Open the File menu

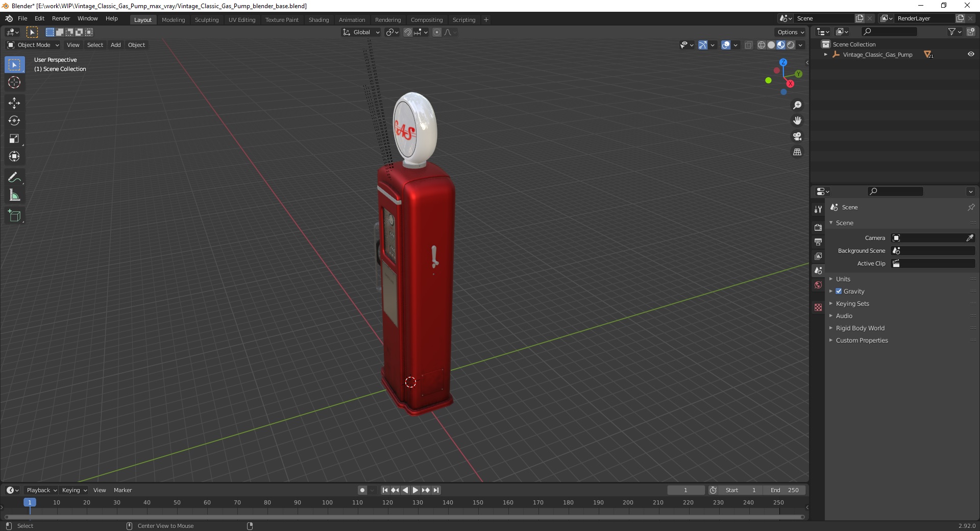(x=22, y=18)
